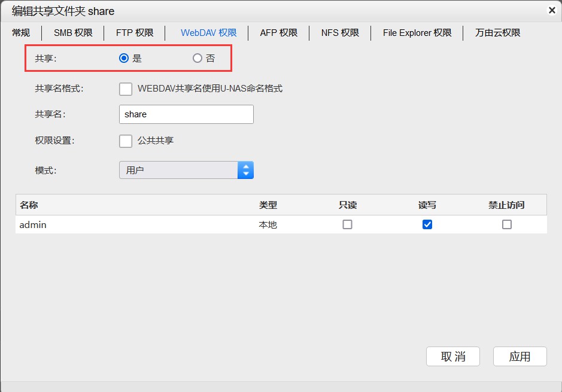Select 否 radio button to disable sharing
This screenshot has width=562, height=392.
coord(198,59)
